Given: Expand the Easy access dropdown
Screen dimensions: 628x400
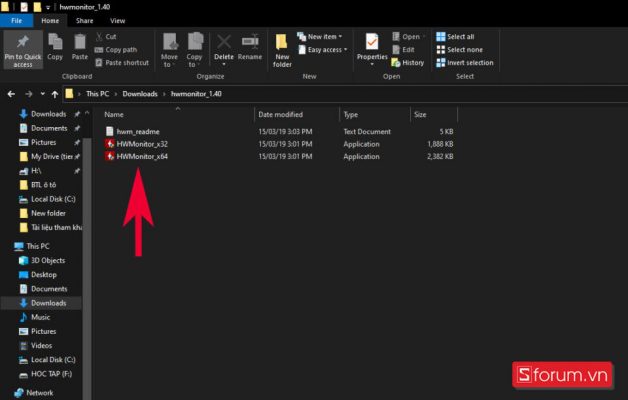Looking at the screenshot, I should tap(328, 49).
